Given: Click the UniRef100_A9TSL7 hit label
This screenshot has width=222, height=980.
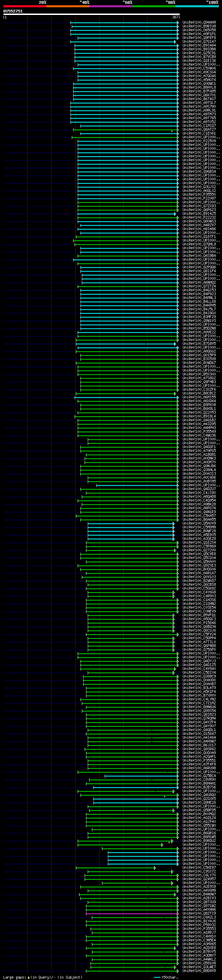Looking at the screenshot, I should point(199,103).
